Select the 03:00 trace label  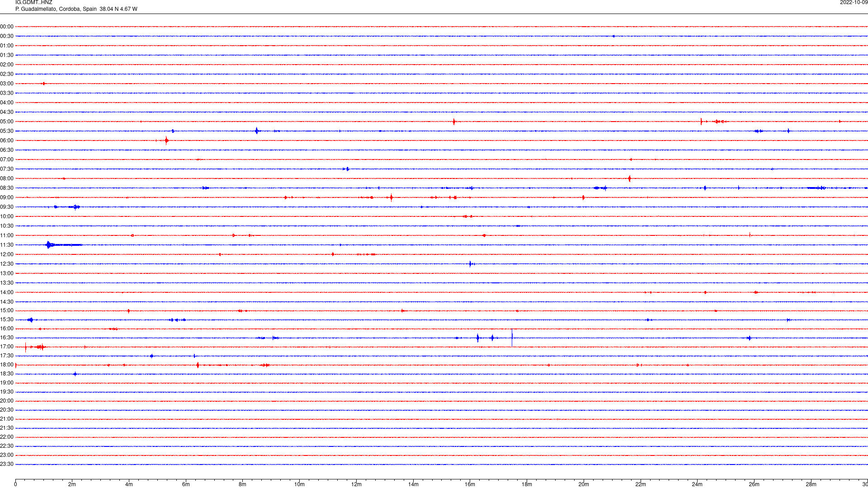pyautogui.click(x=7, y=84)
